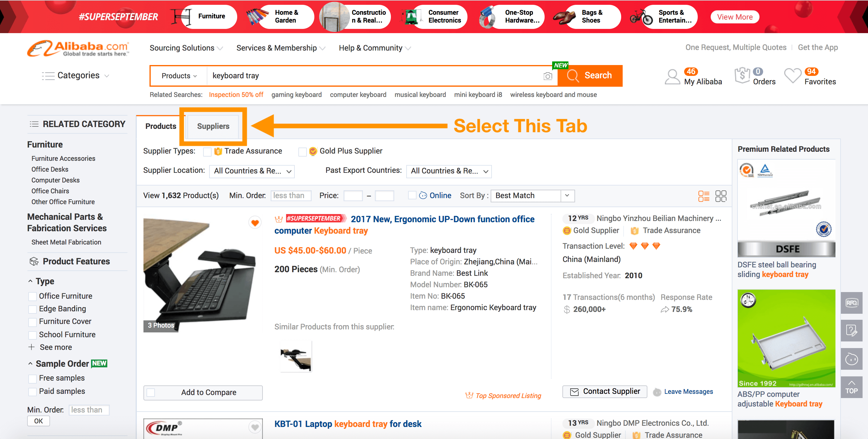Open the Favorites heart icon
The height and width of the screenshot is (439, 868).
pyautogui.click(x=793, y=76)
